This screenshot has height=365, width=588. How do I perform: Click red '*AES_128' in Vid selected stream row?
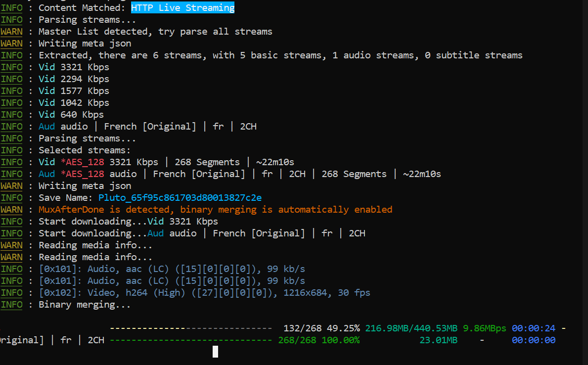point(82,162)
